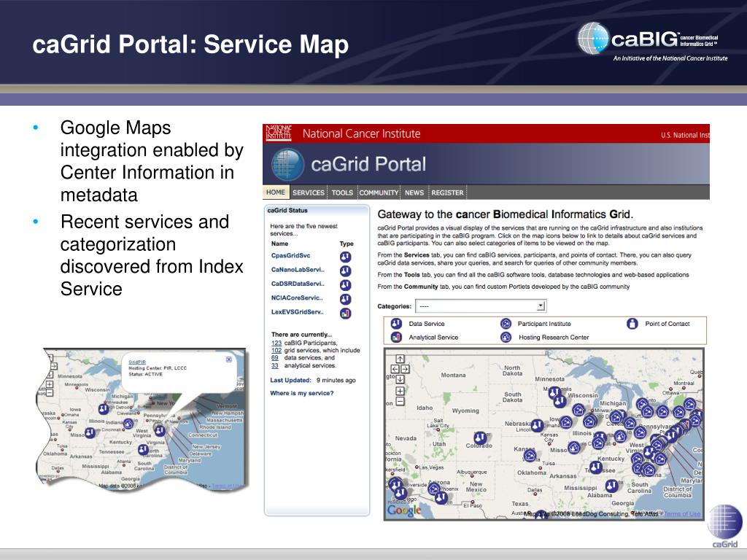Go to the COMMUNITY tab
This screenshot has height=560, width=747.
point(379,192)
